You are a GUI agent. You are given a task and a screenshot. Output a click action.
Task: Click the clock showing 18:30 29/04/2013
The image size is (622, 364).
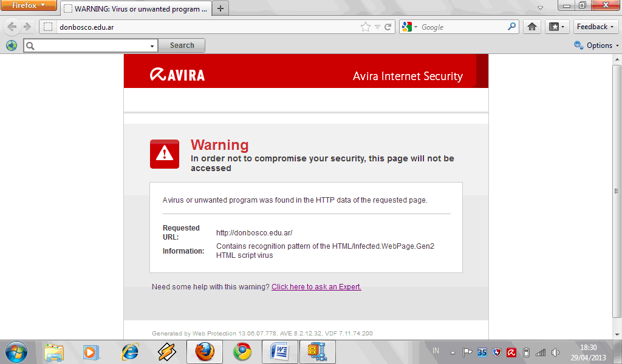588,352
